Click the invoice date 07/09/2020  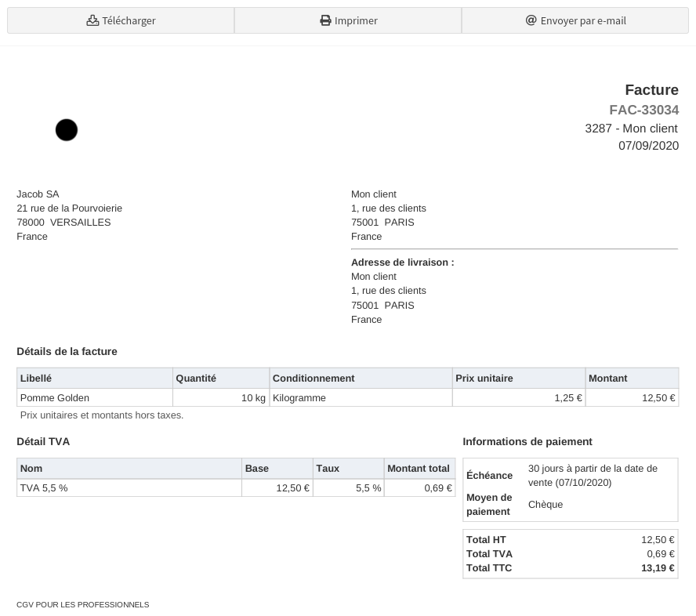click(x=648, y=146)
